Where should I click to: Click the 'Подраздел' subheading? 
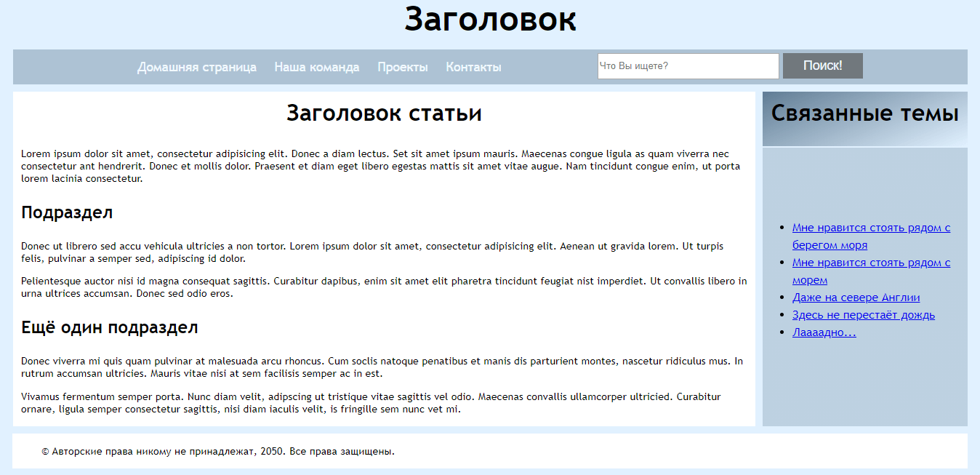pos(67,212)
